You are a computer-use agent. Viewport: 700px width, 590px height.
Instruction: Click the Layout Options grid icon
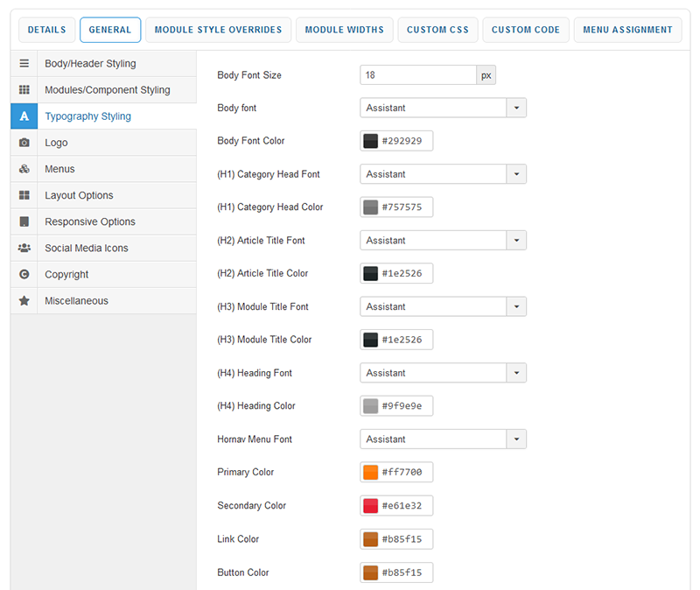tap(24, 195)
